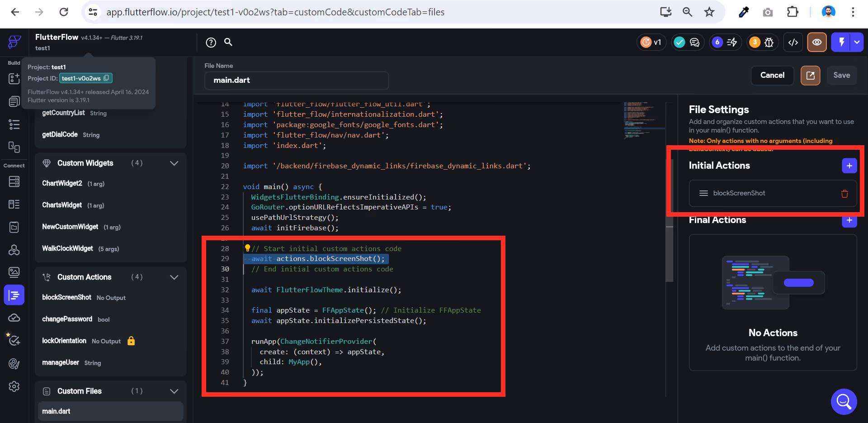Run the app with lightning button
Screen dimensions: 868x423
[841, 42]
